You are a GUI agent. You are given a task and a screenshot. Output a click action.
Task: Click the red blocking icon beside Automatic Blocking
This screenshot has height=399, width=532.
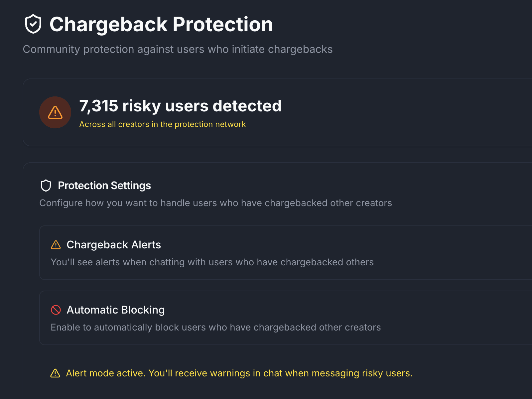click(56, 310)
